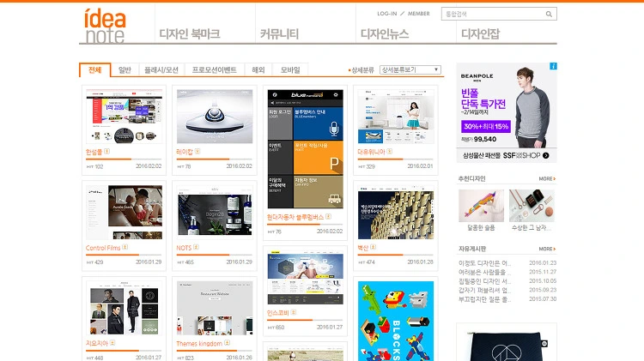Open the 수상한 그 남자 recommended thumbnail
644x361 pixels.
pyautogui.click(x=532, y=206)
